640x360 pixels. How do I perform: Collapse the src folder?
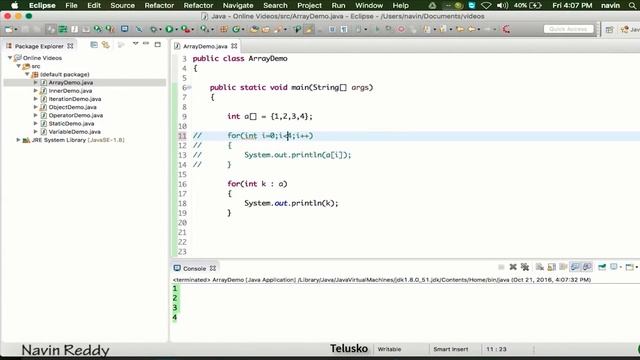18,66
